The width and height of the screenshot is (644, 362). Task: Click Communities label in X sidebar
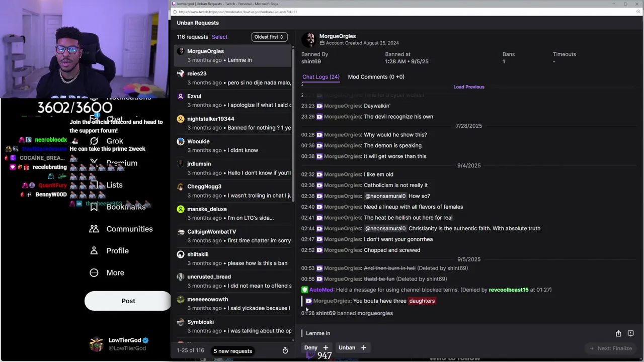click(x=129, y=229)
